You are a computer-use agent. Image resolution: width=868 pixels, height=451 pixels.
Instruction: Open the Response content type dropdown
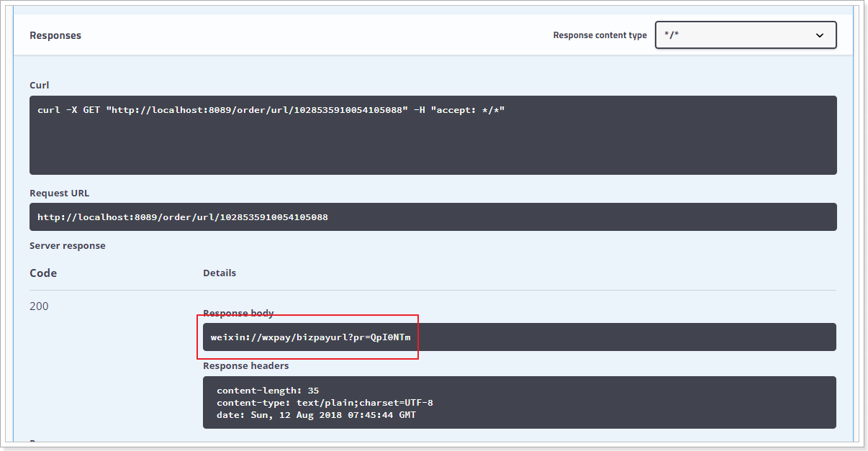coord(746,35)
